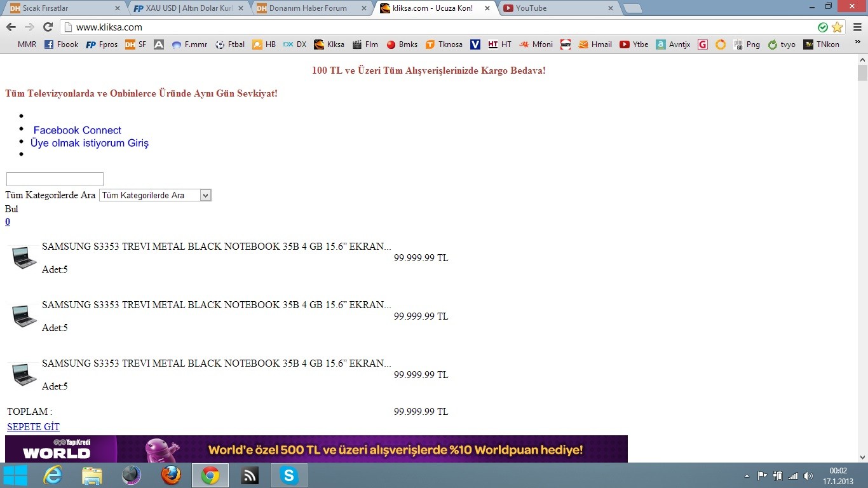Open the TNkon bookmark
Viewport: 868px width, 488px height.
pos(822,44)
